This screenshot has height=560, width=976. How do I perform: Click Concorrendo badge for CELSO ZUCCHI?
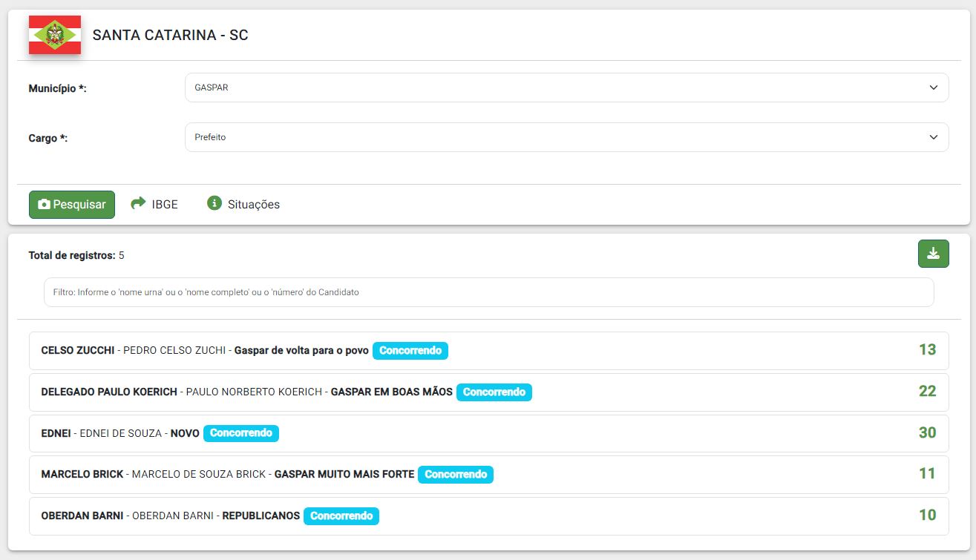point(410,350)
